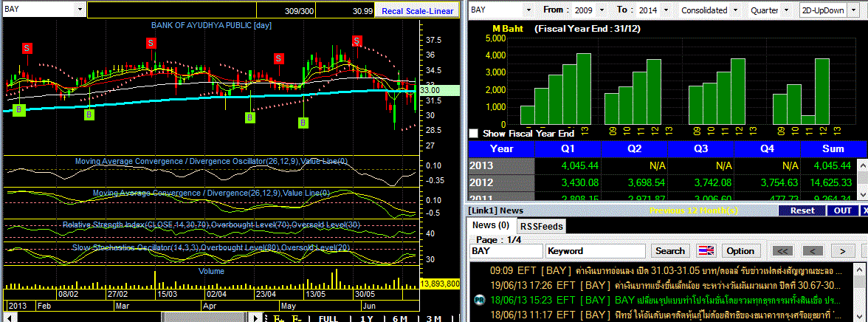
Task: Click the 3,430.08 cell for Q1 2012
Action: tap(568, 182)
